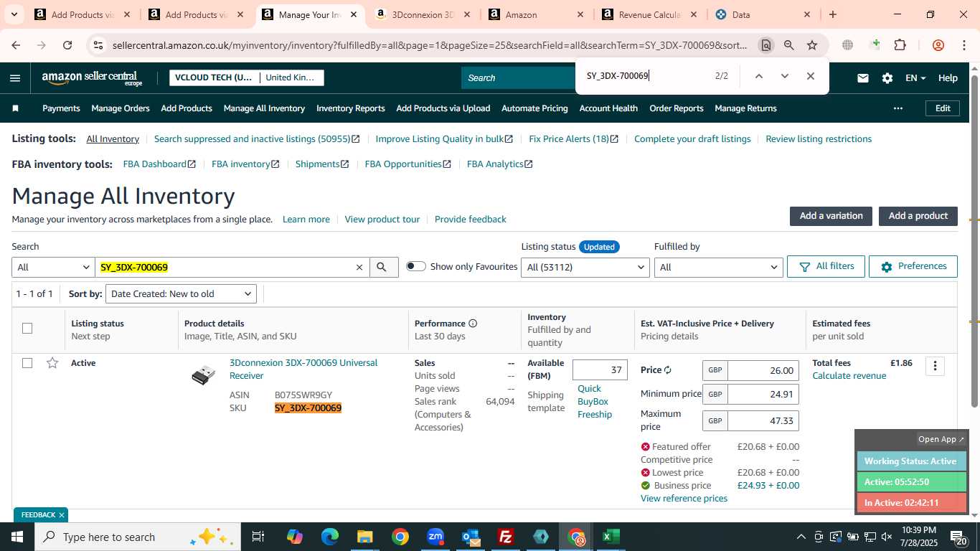
Task: Open the three-dot overflow menu in navigation
Action: tap(897, 108)
